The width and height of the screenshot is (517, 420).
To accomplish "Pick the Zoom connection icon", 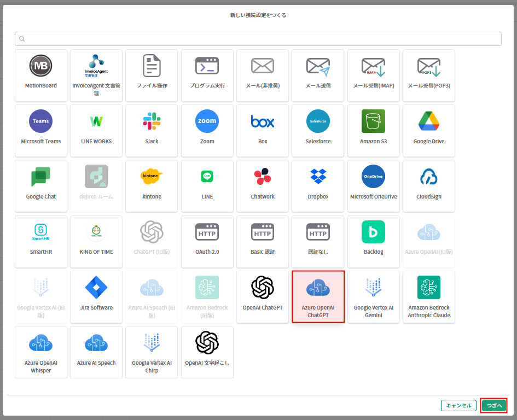I will pyautogui.click(x=207, y=121).
